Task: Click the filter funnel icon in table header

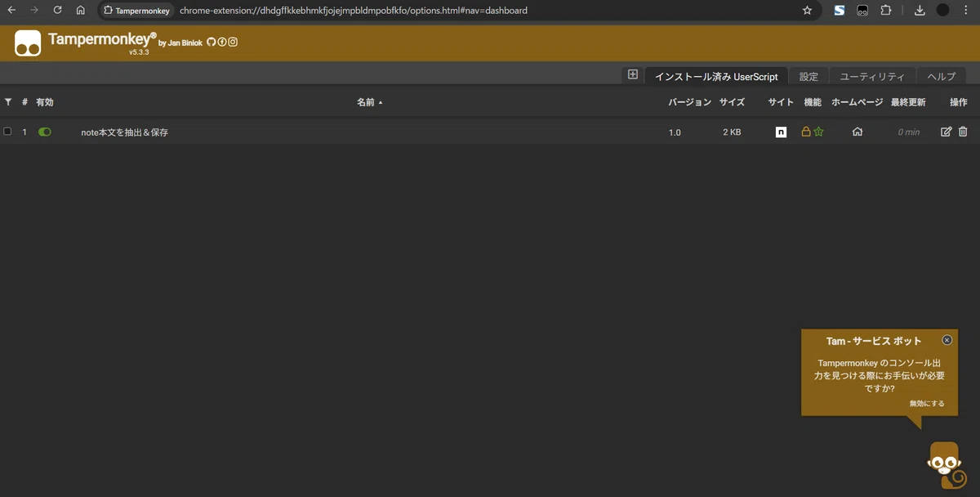Action: click(x=8, y=102)
